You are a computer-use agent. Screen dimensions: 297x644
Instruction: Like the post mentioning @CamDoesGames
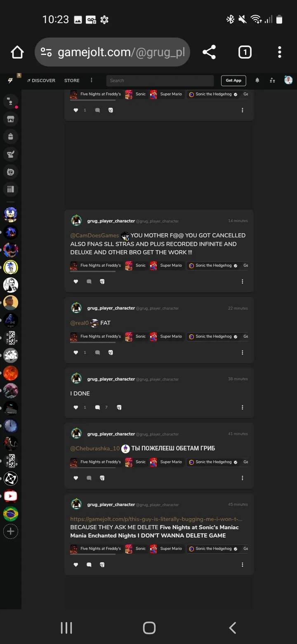coord(76,282)
